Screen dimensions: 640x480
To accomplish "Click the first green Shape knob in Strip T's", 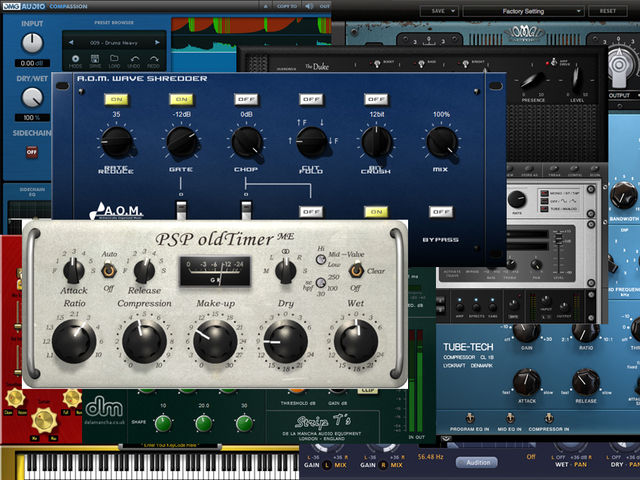I will click(163, 424).
